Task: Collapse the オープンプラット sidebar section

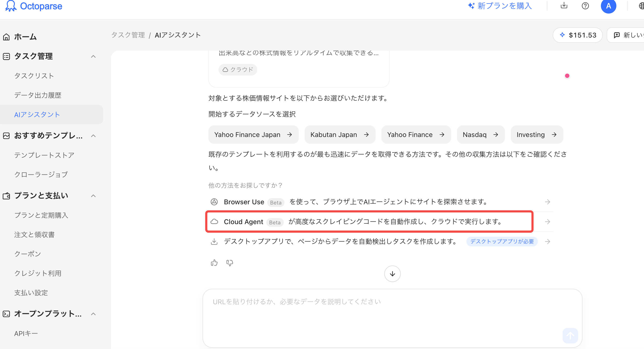Action: (x=93, y=314)
